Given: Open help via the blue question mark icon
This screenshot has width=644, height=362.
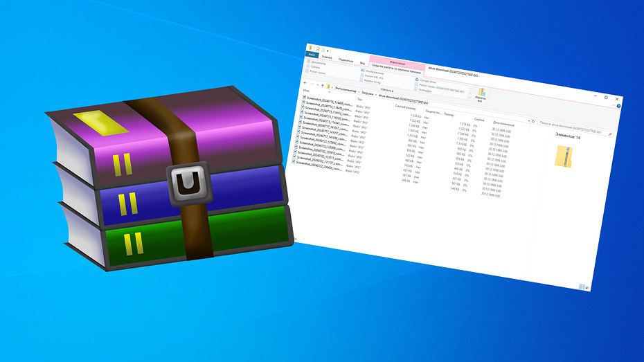Looking at the screenshot, I should [x=618, y=106].
